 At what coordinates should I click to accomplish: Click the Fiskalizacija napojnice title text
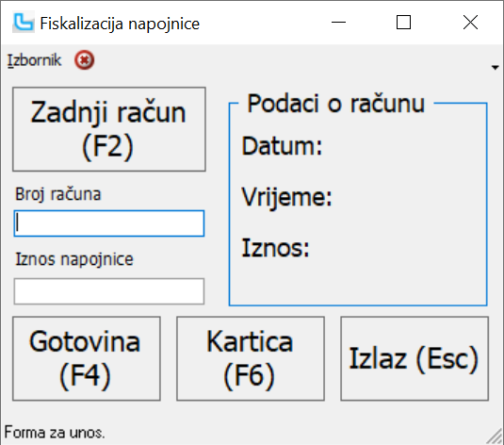point(120,24)
